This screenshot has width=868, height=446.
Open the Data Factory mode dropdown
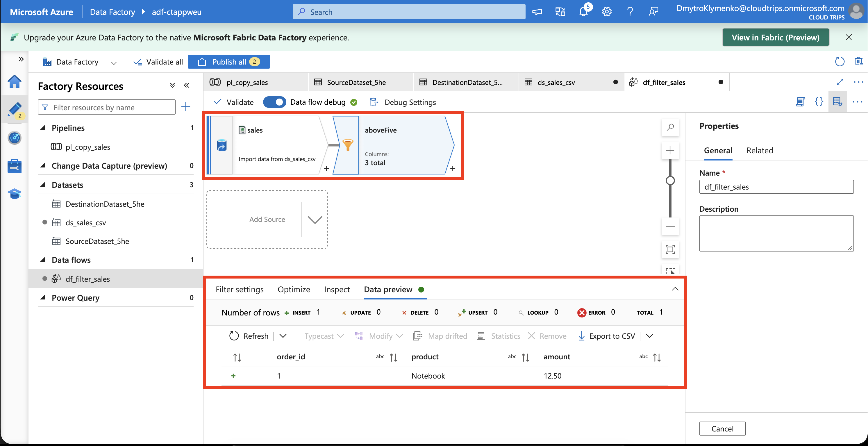point(114,63)
